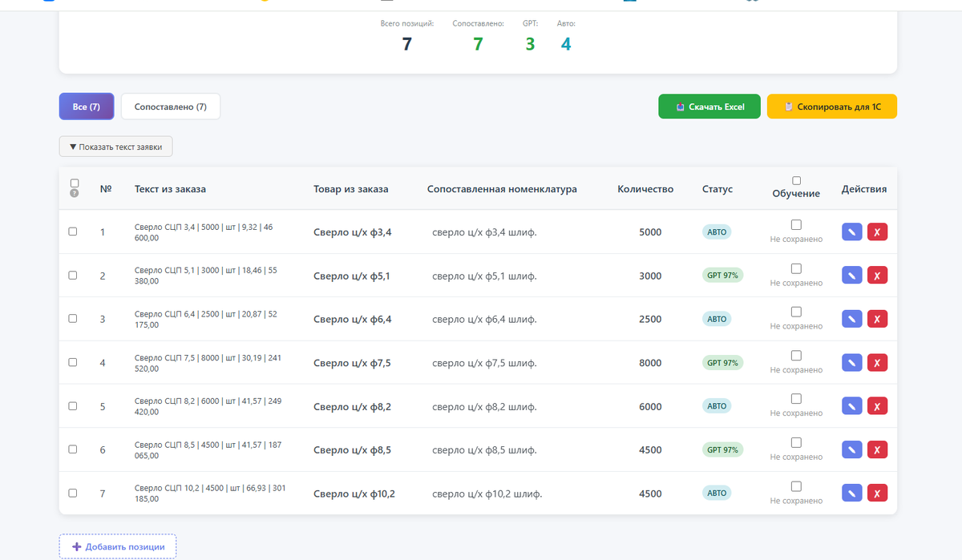Click АВТО status badge in row 7
The width and height of the screenshot is (962, 560).
coord(717,493)
